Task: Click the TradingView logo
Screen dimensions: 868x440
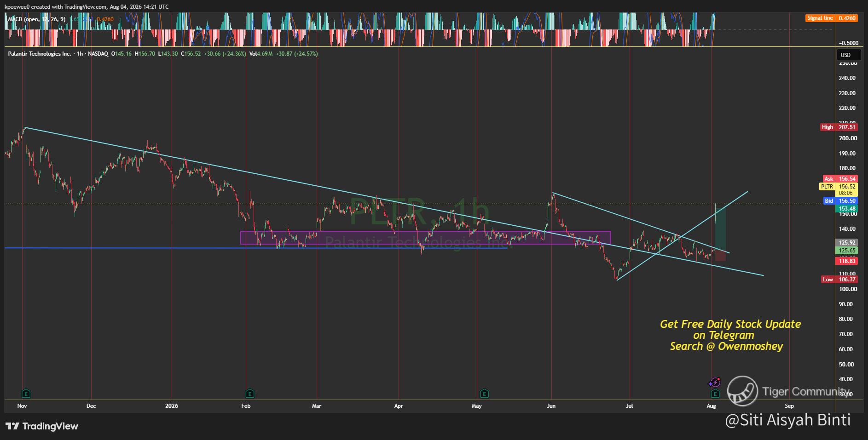Action: coord(42,426)
